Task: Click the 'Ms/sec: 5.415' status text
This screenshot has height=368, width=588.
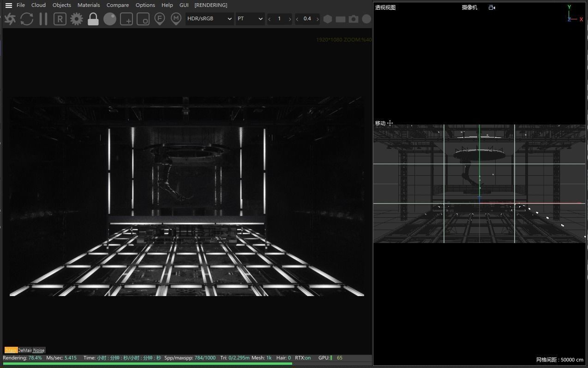Action: [61, 358]
